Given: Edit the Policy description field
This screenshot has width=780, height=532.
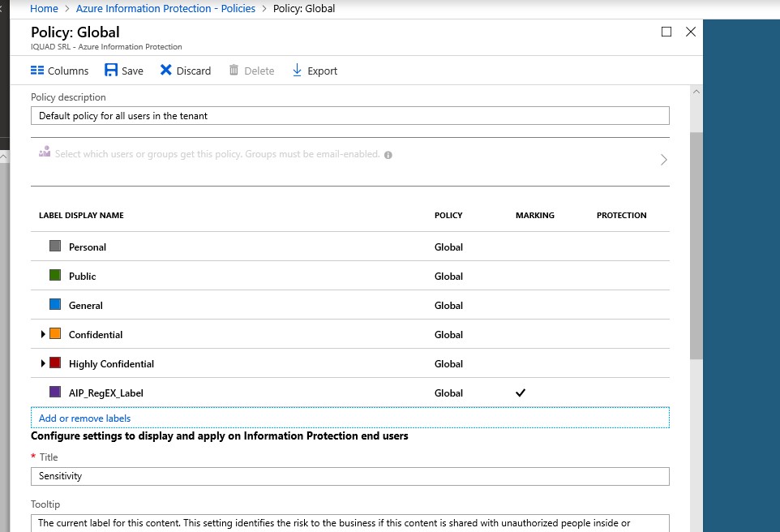Looking at the screenshot, I should 350,116.
